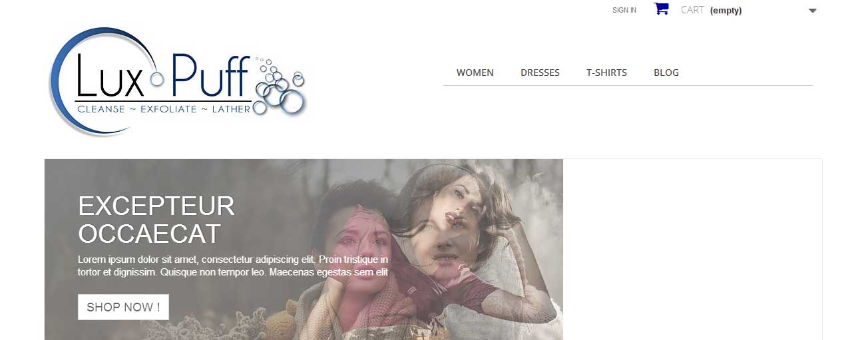Click the small circle between Lux and Puff
The height and width of the screenshot is (340, 868).
point(157,79)
